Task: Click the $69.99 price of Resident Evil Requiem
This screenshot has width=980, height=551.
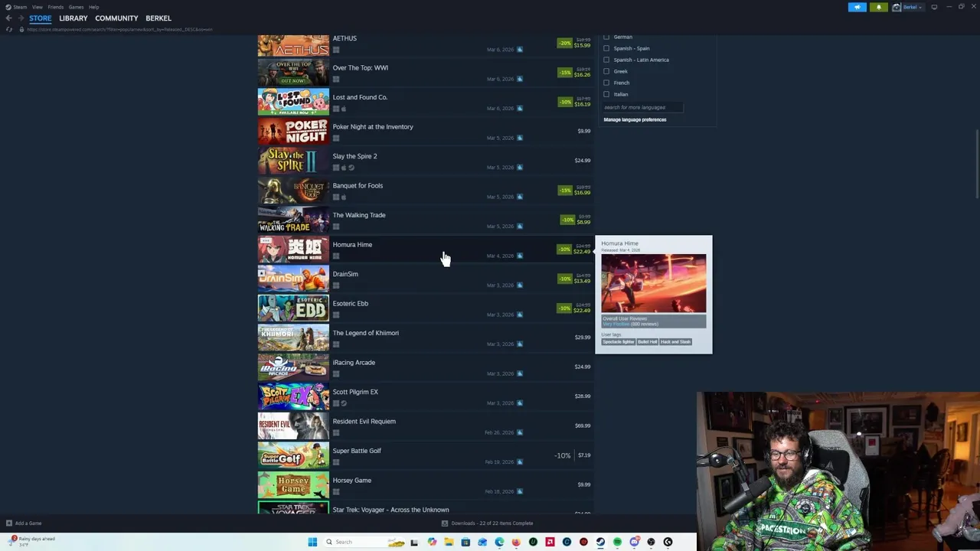Action: [583, 425]
